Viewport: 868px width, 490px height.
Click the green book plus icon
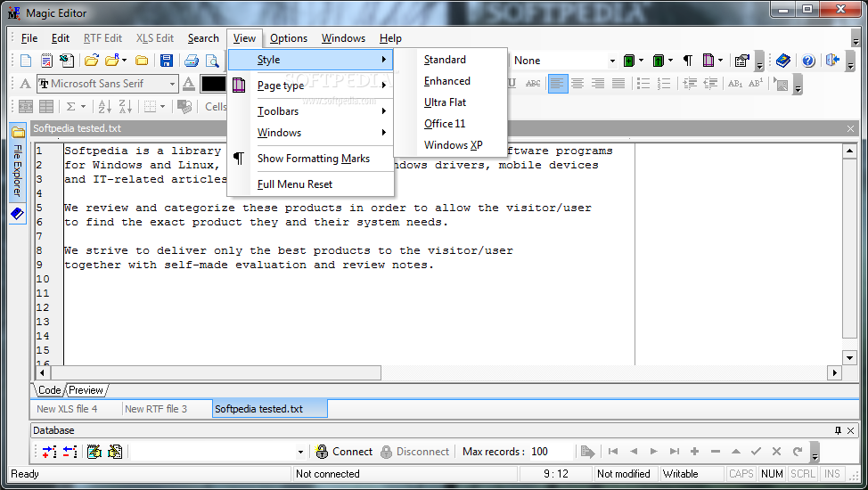[x=629, y=61]
